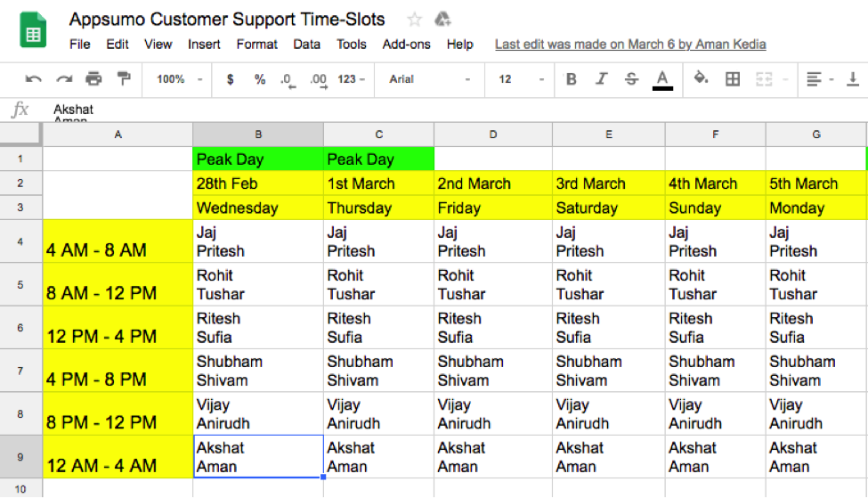Screen dimensions: 868x498
Task: Select the paint format roller
Action: tap(124, 79)
